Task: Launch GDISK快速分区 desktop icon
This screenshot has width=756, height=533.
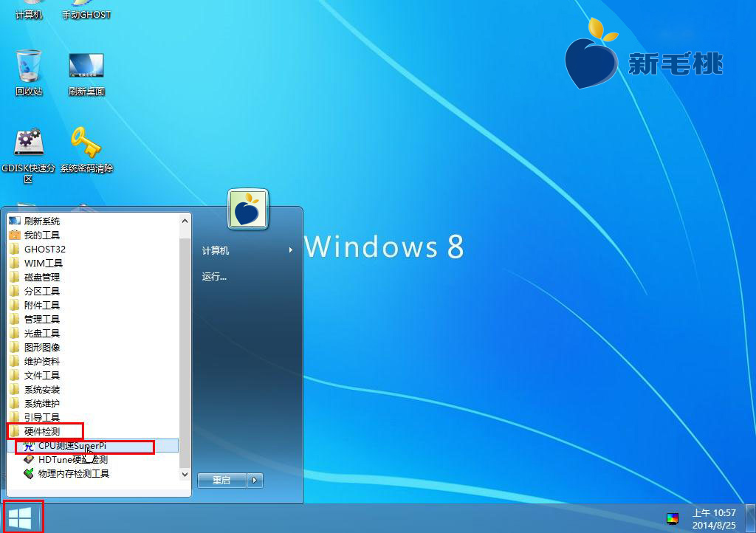Action: 29,155
